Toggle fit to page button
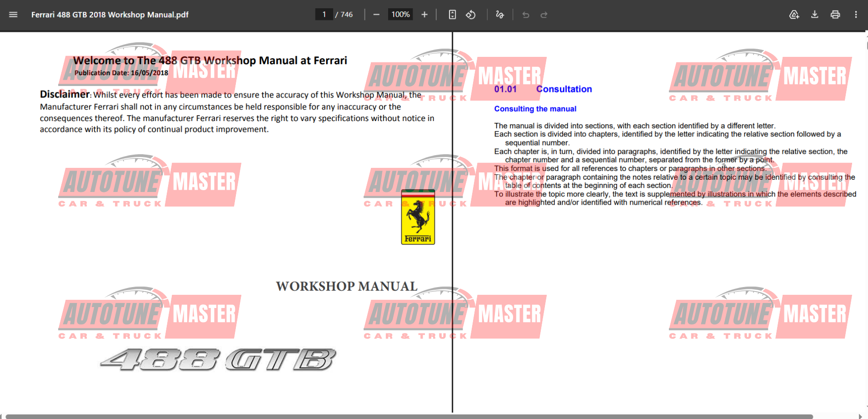Image resolution: width=868 pixels, height=419 pixels. click(x=452, y=15)
